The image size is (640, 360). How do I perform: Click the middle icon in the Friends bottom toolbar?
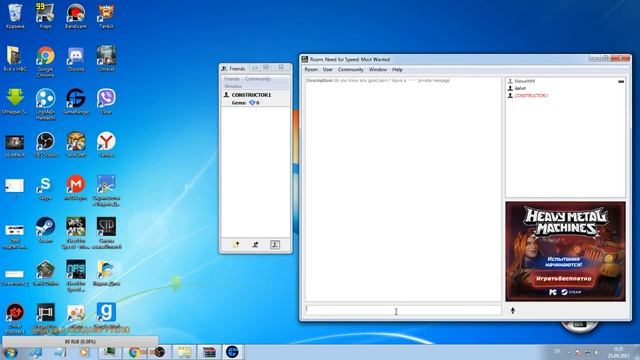[x=256, y=244]
